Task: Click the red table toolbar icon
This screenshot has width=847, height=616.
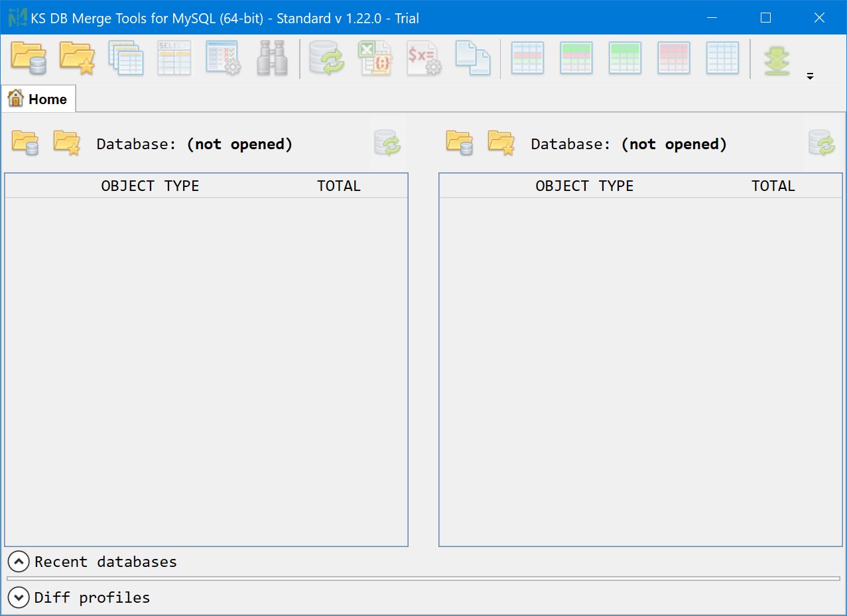Action: coord(674,58)
